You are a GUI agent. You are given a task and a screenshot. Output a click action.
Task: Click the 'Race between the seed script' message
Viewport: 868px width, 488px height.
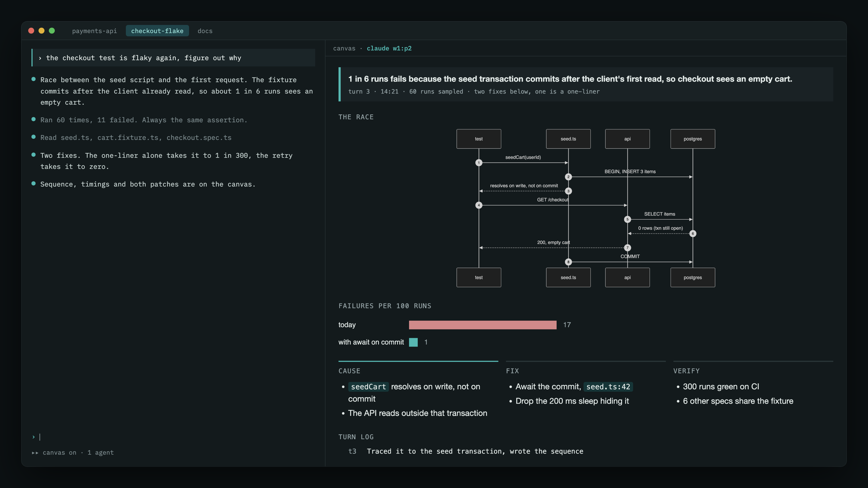coord(177,91)
